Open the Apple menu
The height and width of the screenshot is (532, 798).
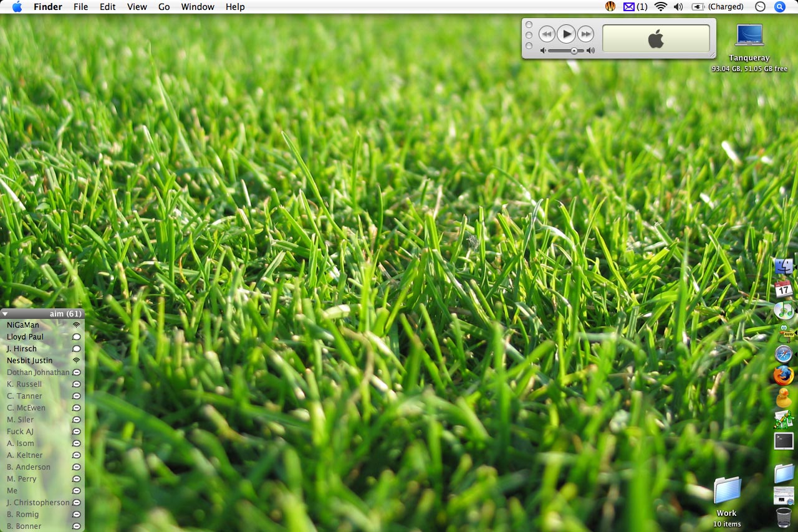click(17, 7)
